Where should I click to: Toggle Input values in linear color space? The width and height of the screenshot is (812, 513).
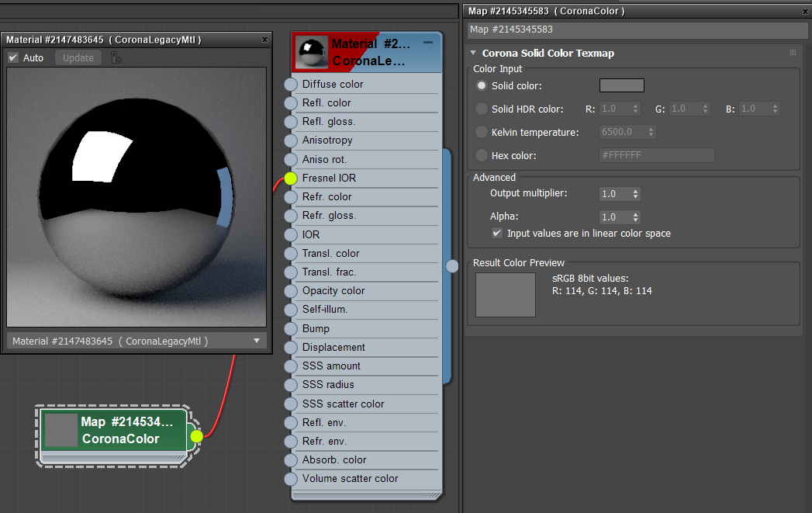[497, 233]
